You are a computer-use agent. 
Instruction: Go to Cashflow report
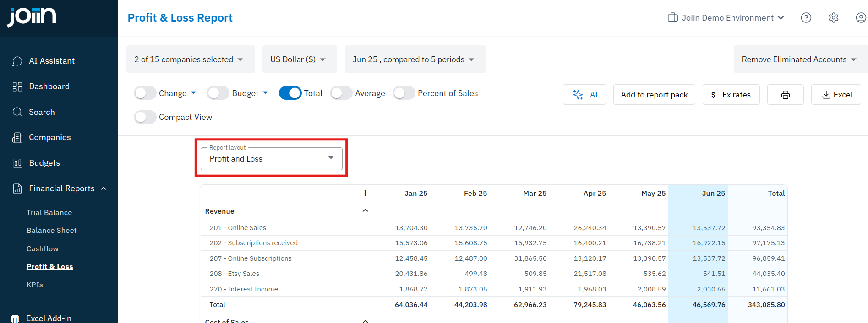[43, 249]
